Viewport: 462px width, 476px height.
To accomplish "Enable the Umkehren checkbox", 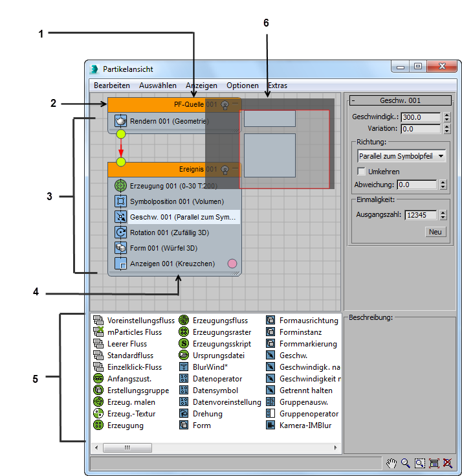I will click(x=361, y=171).
